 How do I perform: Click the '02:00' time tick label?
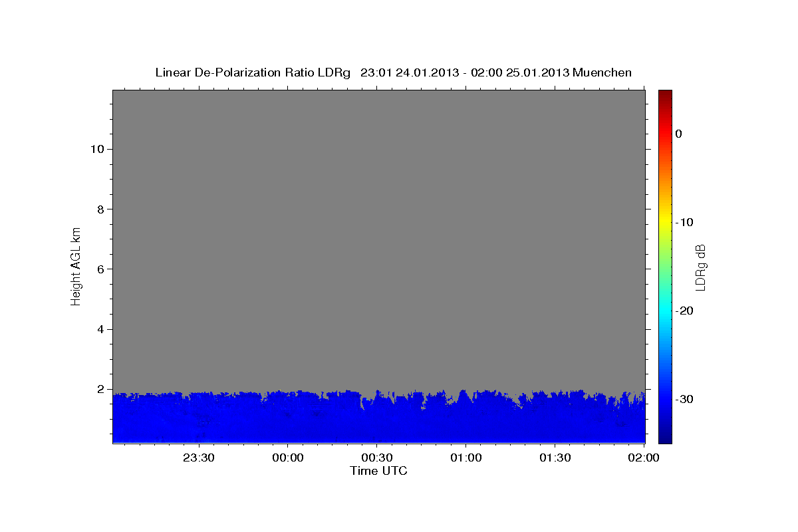point(644,458)
